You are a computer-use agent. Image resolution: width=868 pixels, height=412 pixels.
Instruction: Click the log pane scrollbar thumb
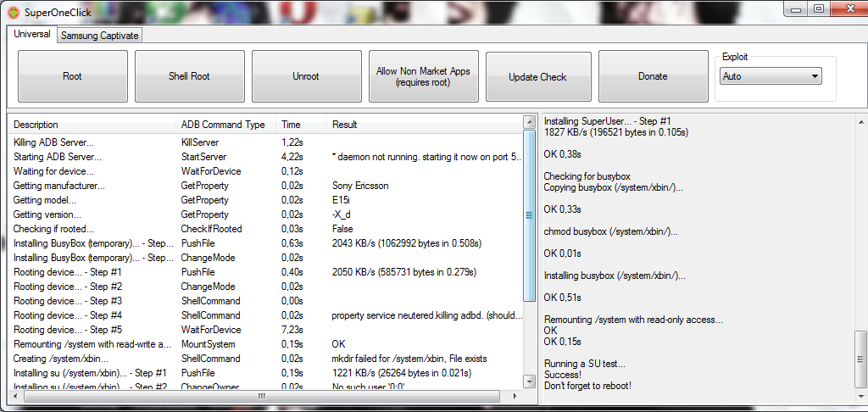861,359
